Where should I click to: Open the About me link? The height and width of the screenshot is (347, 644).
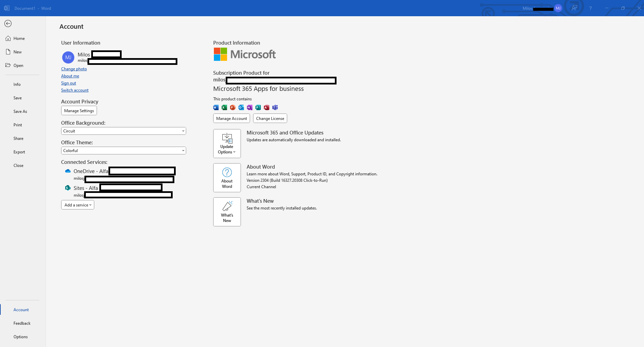tap(70, 76)
